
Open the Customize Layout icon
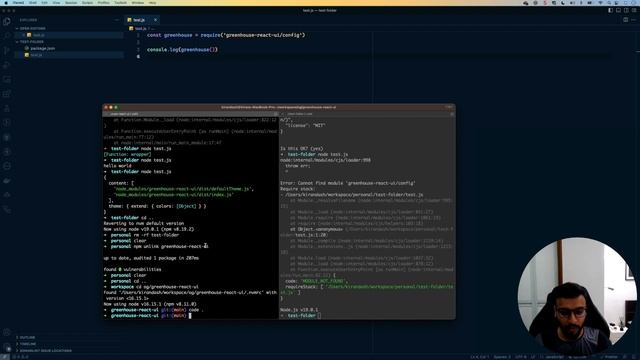633,10
